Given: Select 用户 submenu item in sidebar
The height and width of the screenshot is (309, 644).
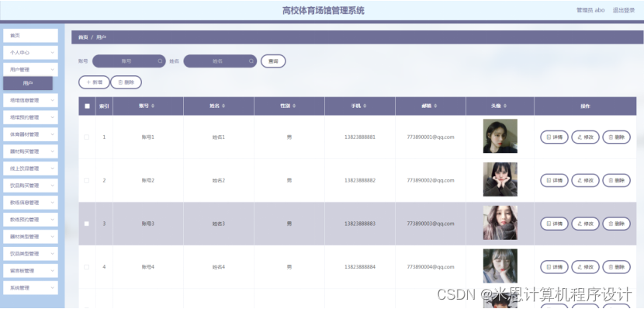Looking at the screenshot, I should (x=28, y=83).
